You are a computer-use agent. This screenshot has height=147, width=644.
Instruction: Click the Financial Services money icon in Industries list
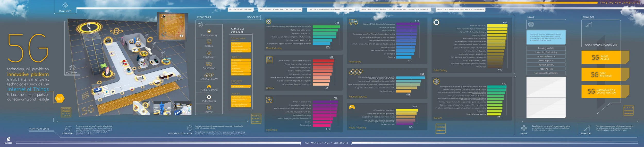pos(209,75)
